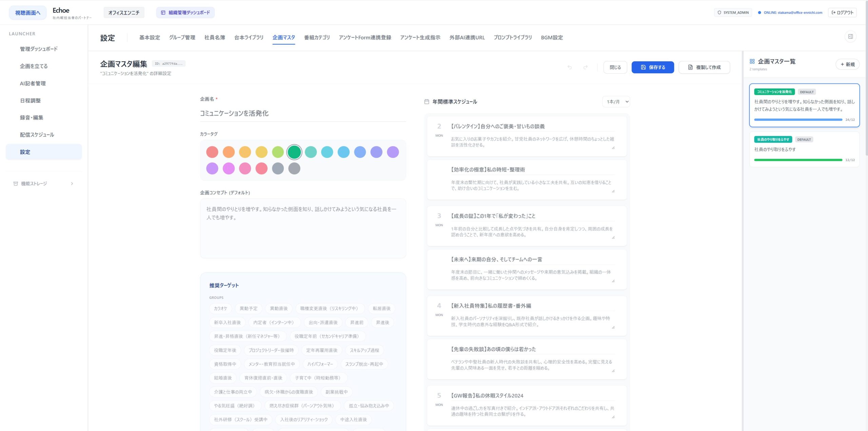Toggle the カラオケ group tag

tap(220, 308)
